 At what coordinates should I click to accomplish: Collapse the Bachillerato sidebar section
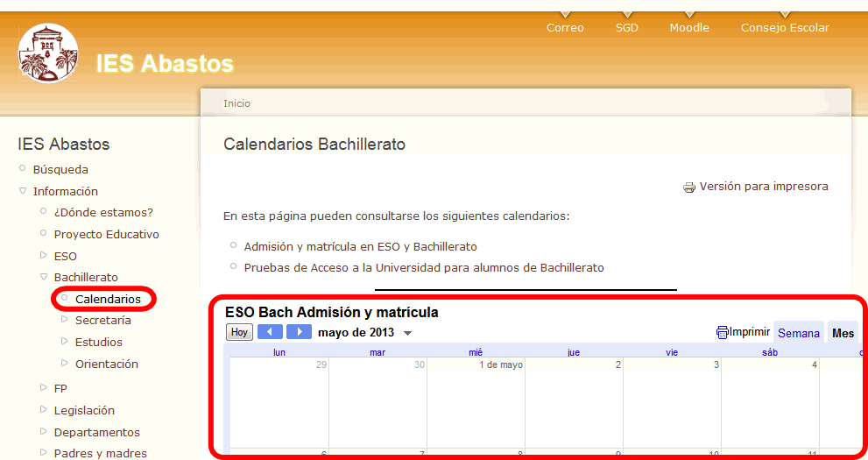pyautogui.click(x=44, y=278)
